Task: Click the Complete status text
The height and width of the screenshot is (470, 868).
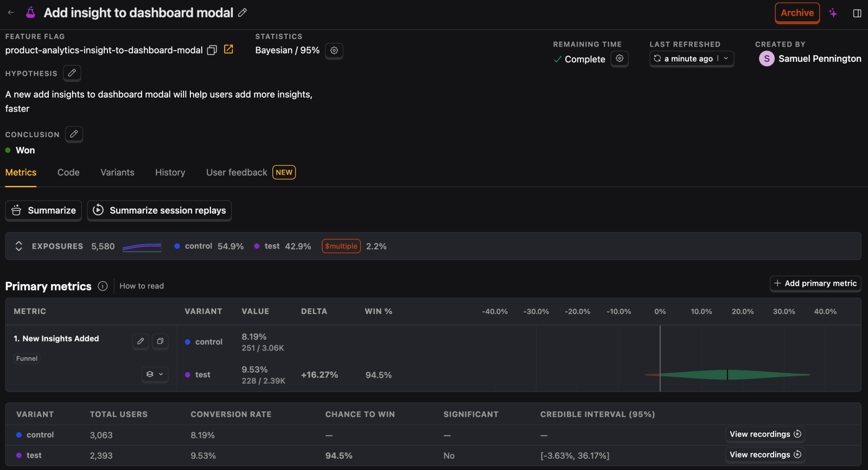Action: click(585, 59)
